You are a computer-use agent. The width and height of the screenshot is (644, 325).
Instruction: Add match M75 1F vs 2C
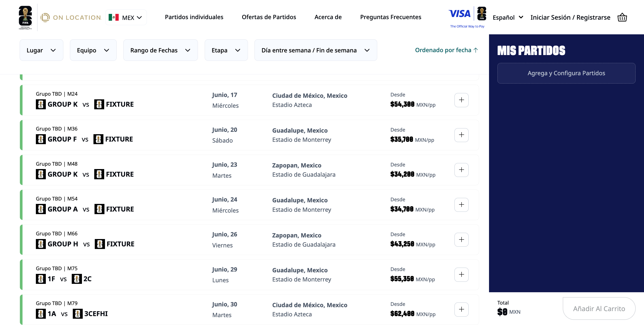[461, 274]
